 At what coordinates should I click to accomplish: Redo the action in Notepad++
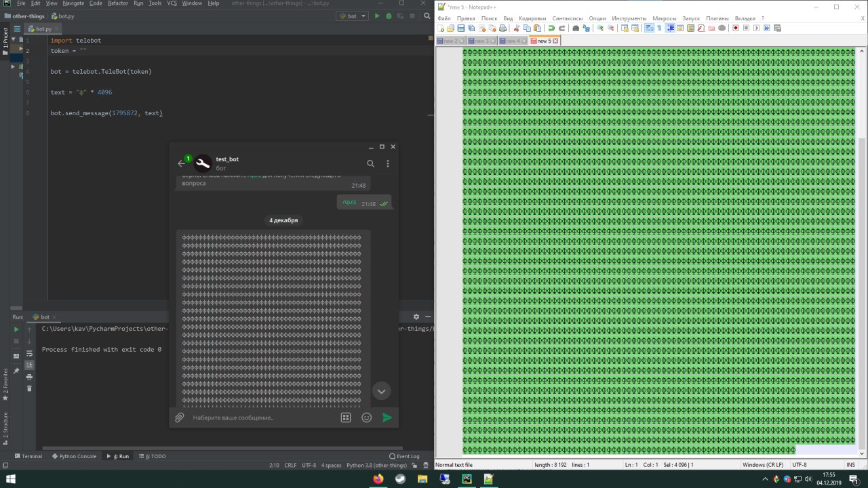(561, 28)
